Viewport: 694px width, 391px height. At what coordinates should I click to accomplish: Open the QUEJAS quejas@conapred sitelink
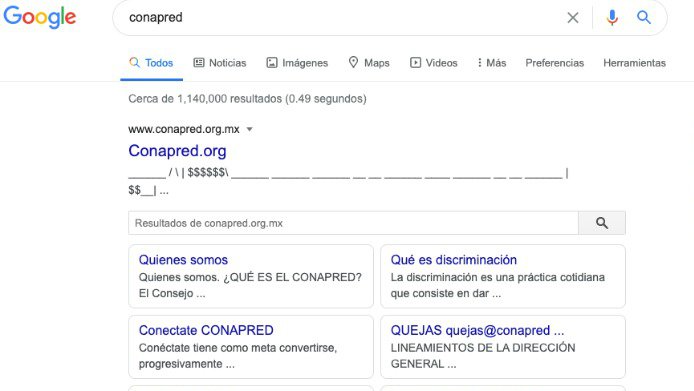coord(477,330)
